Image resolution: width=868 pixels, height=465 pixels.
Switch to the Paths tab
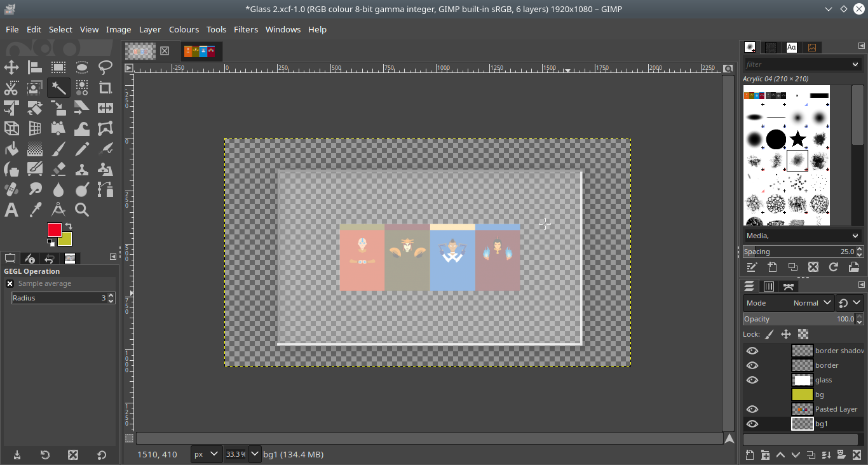point(789,286)
